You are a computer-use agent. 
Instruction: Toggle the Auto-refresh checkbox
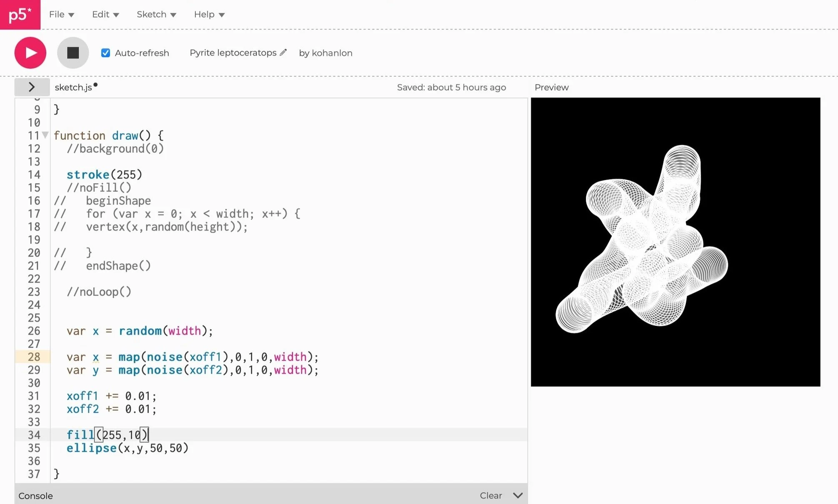pyautogui.click(x=105, y=53)
